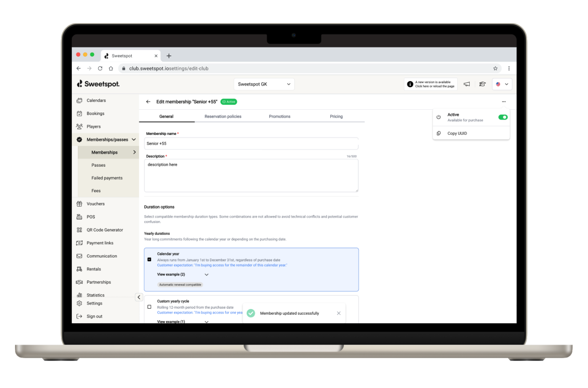Click the Automatic renewal compatible tag
Image resolution: width=588 pixels, height=388 pixels.
180,285
